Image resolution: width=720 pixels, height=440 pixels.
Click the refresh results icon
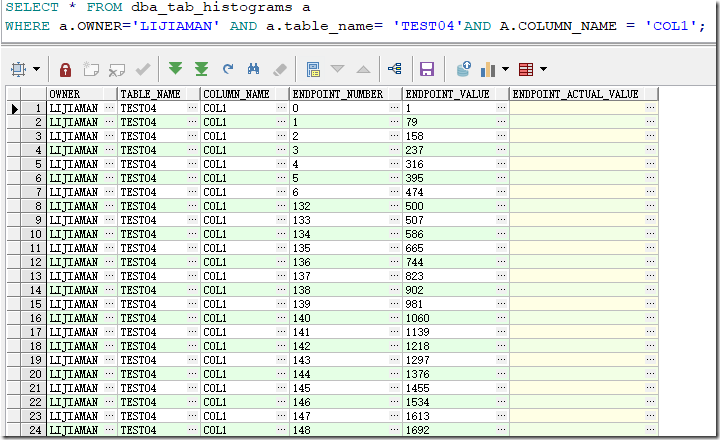(228, 69)
